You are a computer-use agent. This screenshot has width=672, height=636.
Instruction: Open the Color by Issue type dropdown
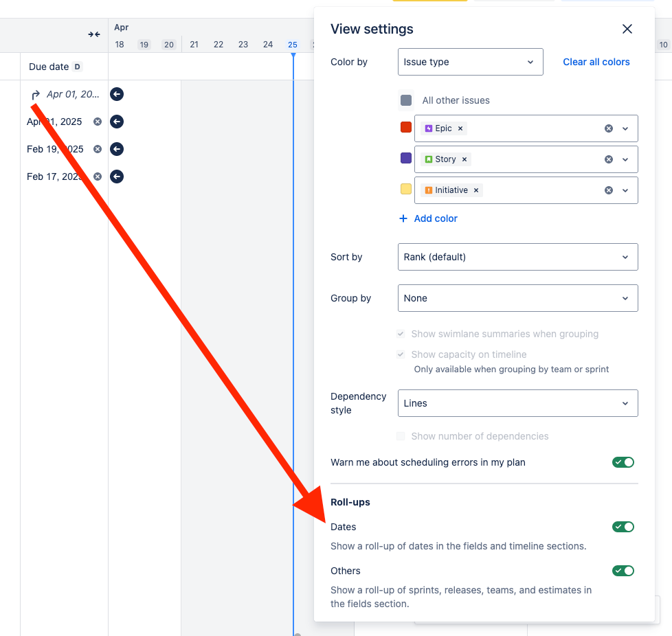tap(470, 62)
